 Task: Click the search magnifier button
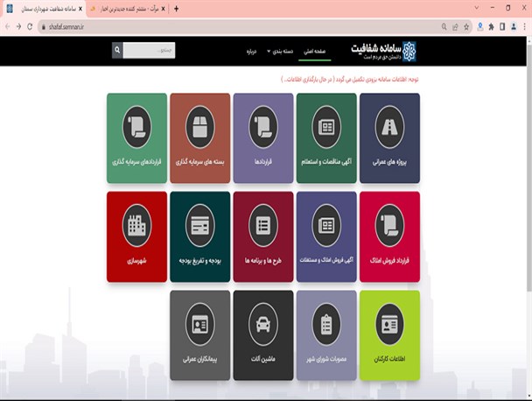pyautogui.click(x=117, y=50)
